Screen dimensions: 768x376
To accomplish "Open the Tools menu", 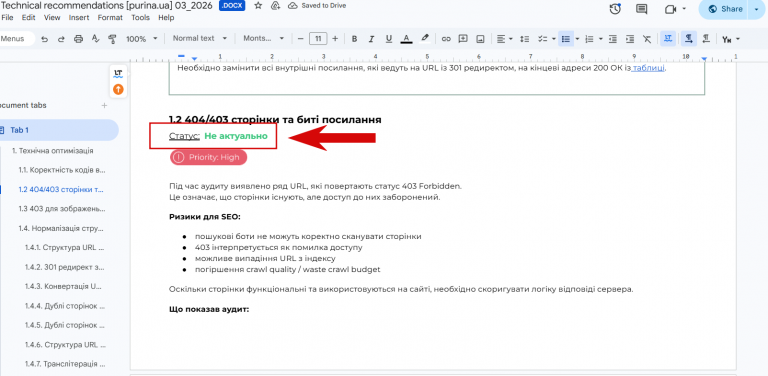I will pyautogui.click(x=141, y=18).
